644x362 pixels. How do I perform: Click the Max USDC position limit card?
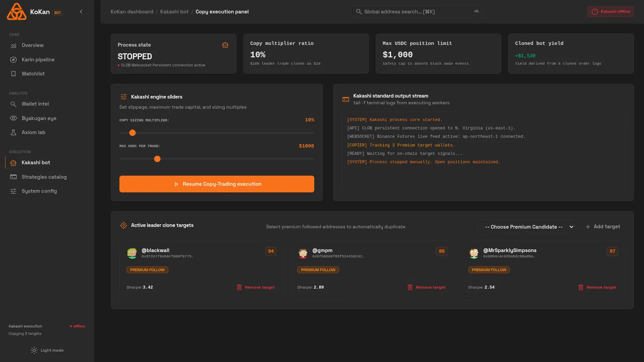(438, 54)
